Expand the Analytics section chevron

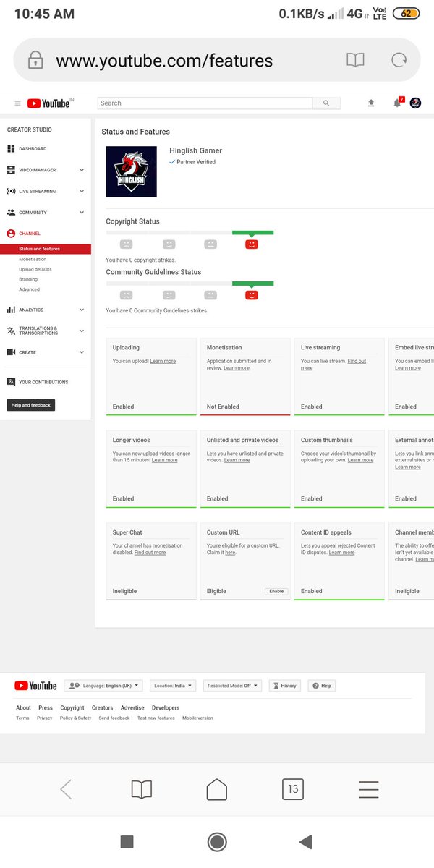(82, 310)
